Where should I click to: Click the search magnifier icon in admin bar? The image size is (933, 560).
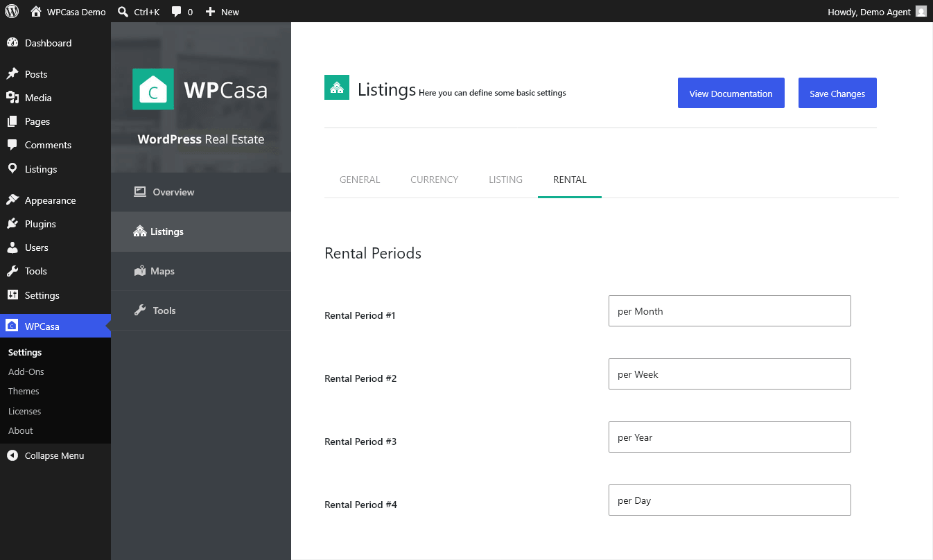click(x=123, y=11)
